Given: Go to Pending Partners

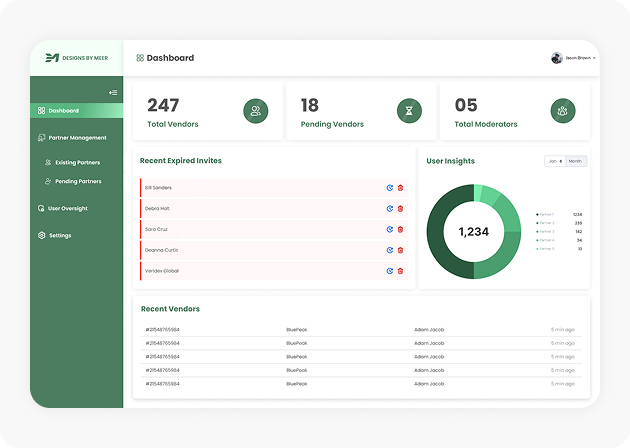Looking at the screenshot, I should [73, 181].
